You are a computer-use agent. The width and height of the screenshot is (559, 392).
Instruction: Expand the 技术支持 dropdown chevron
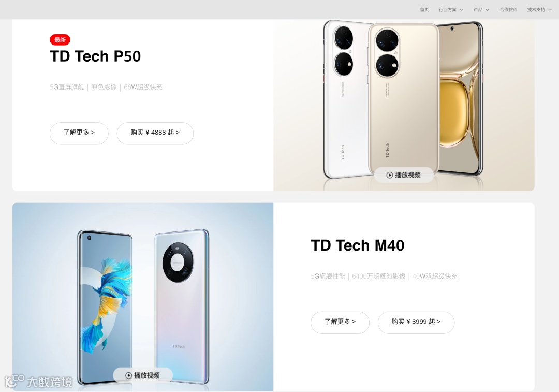tap(549, 10)
